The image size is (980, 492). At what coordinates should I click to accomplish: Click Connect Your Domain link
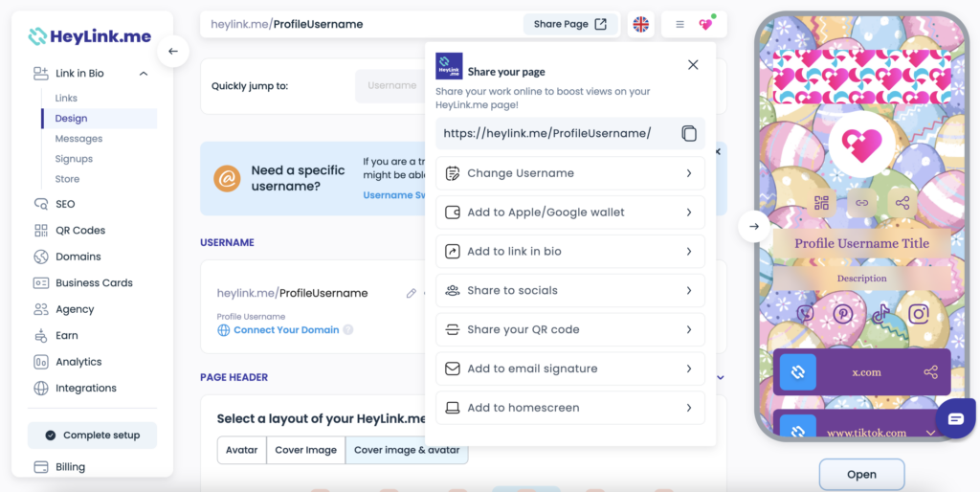[286, 329]
